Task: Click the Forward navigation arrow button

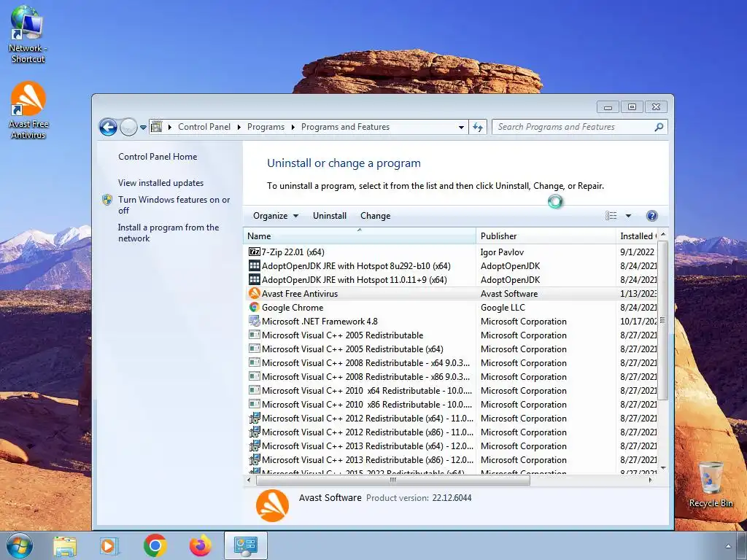Action: tap(128, 127)
